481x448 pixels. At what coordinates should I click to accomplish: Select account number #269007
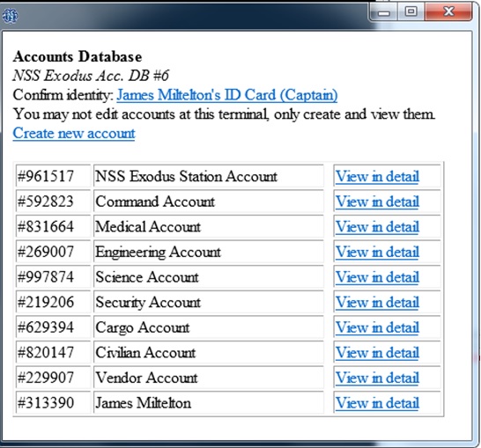(53, 252)
